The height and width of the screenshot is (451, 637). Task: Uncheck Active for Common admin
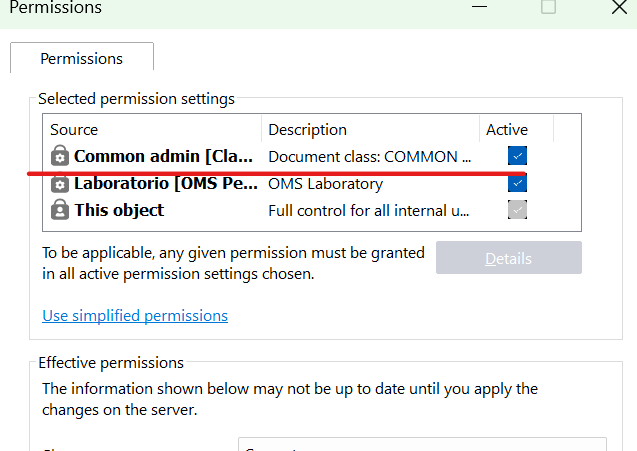517,156
